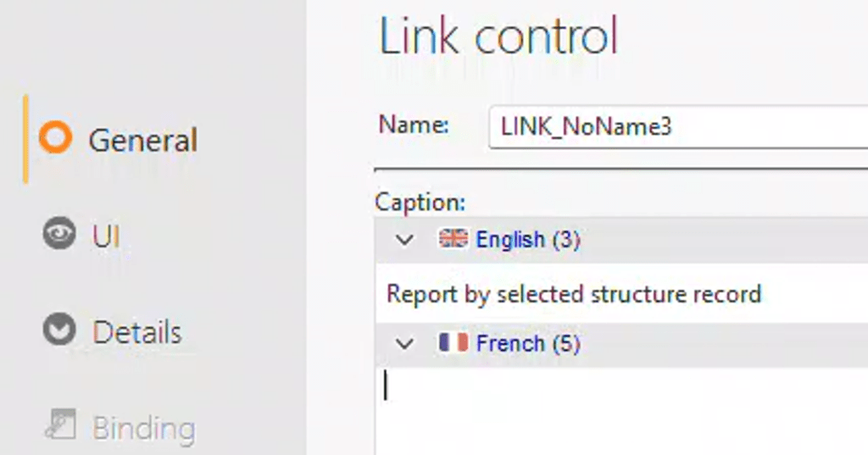
Task: Click the Name label
Action: (414, 125)
